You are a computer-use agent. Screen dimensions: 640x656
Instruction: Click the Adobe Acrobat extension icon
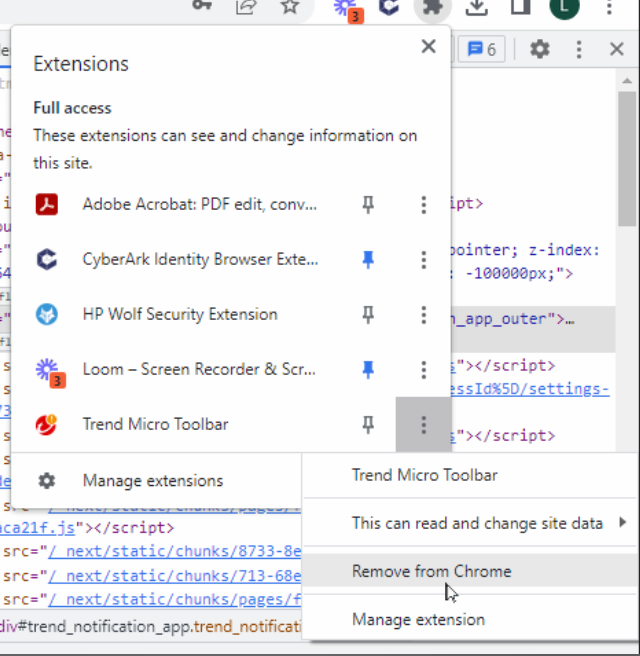click(x=47, y=205)
